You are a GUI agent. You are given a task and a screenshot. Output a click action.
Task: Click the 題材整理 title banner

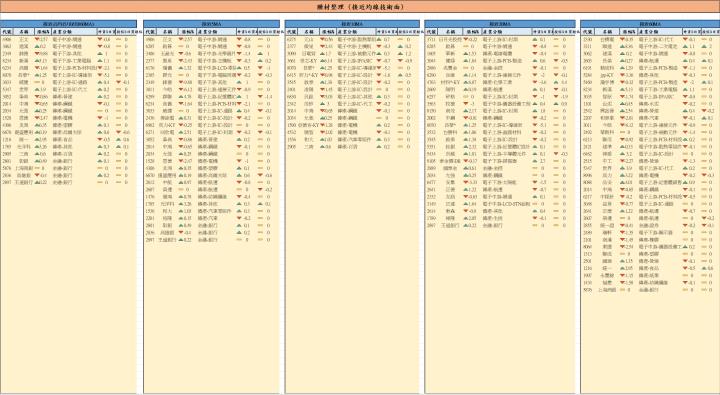pos(360,7)
